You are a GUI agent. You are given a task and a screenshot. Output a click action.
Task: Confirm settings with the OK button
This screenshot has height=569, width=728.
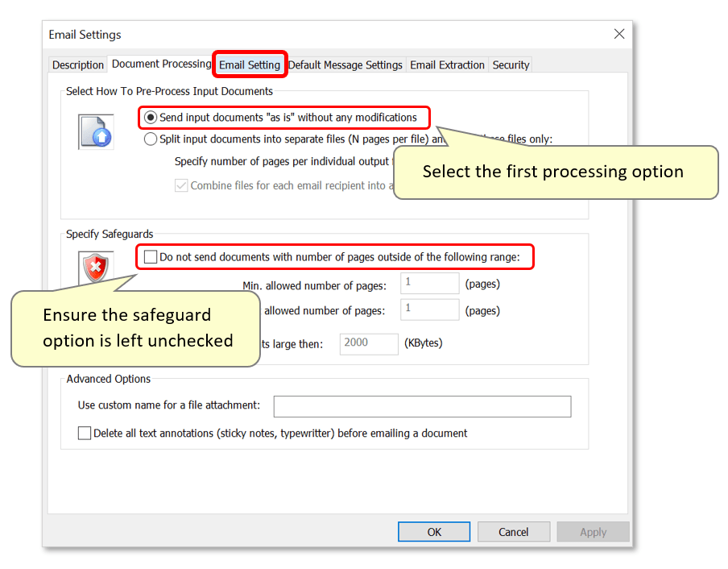pyautogui.click(x=433, y=532)
